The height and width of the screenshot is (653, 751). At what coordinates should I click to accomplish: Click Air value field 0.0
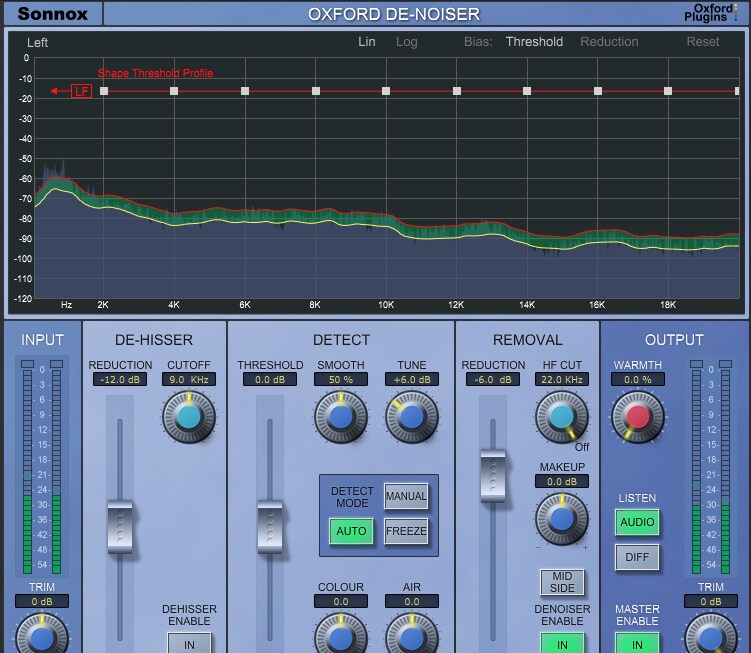pyautogui.click(x=411, y=601)
